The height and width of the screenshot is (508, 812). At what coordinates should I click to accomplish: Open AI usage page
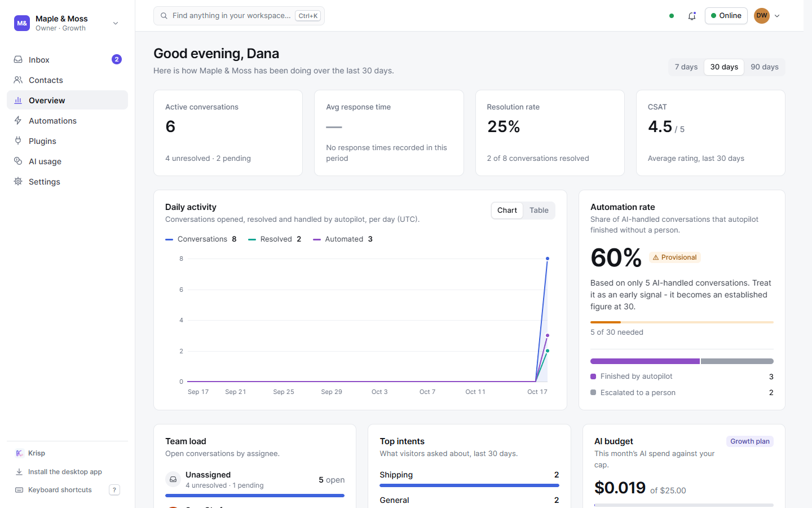pos(67,161)
